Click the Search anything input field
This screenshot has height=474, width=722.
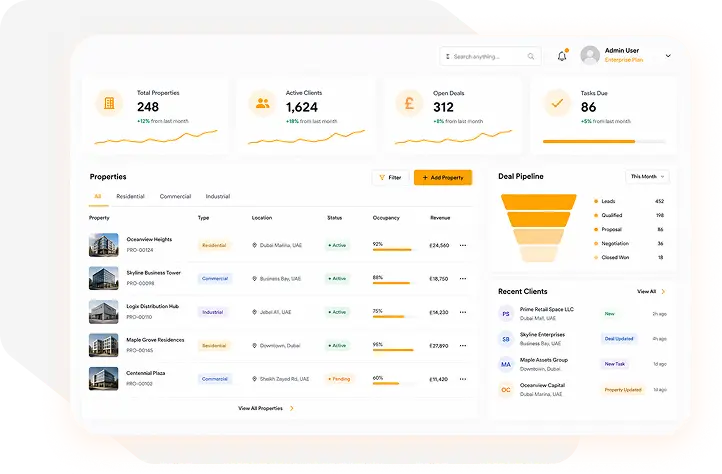(x=490, y=56)
